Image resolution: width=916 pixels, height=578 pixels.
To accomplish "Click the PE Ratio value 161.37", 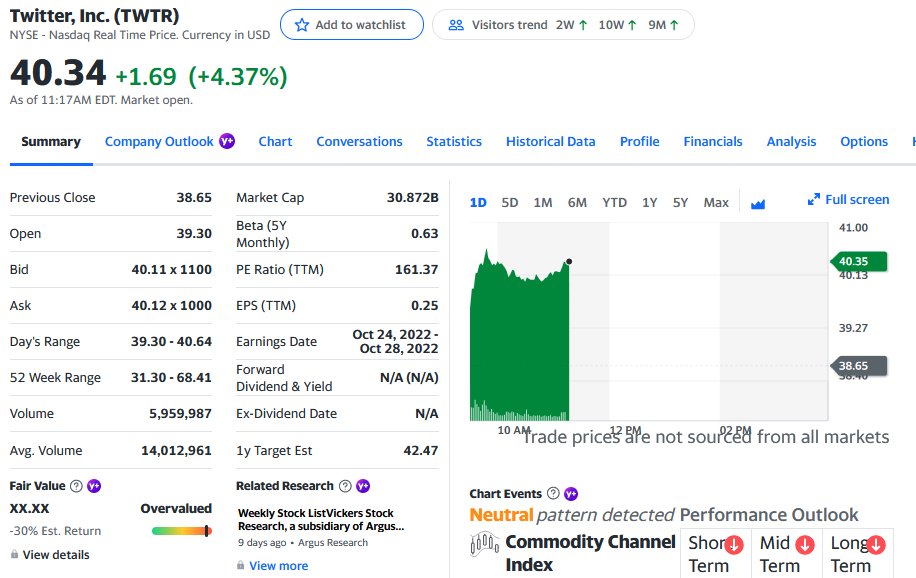I will 417,269.
